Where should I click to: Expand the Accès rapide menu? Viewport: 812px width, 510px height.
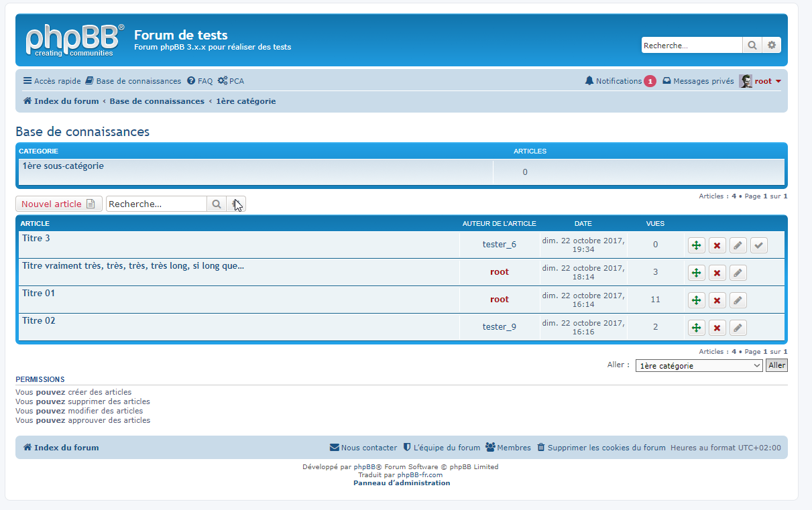pyautogui.click(x=52, y=81)
